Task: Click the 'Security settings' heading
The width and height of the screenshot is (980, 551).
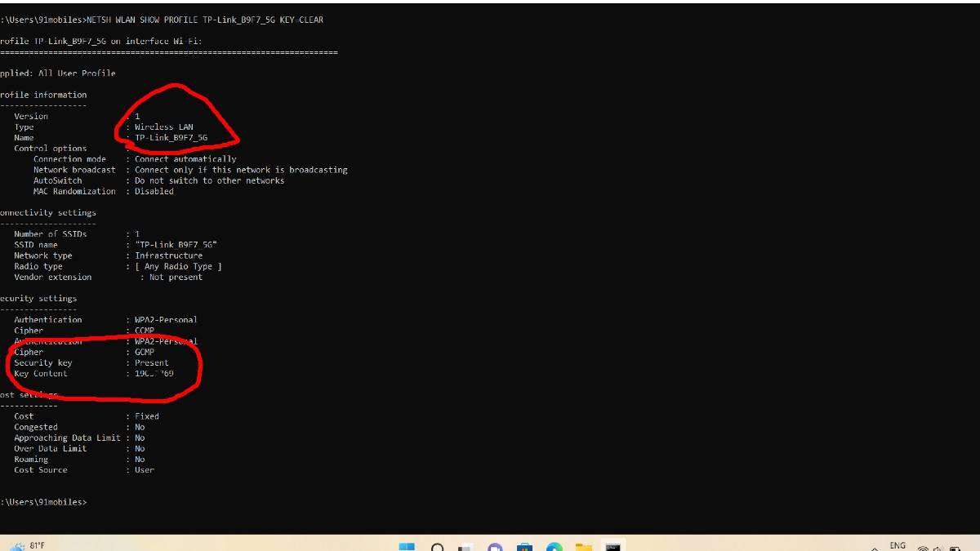Action: point(38,299)
